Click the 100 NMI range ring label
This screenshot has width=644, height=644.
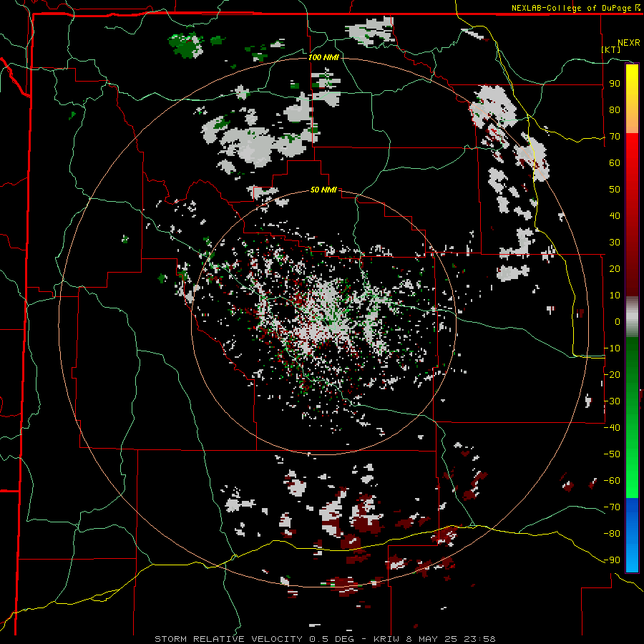pyautogui.click(x=323, y=57)
